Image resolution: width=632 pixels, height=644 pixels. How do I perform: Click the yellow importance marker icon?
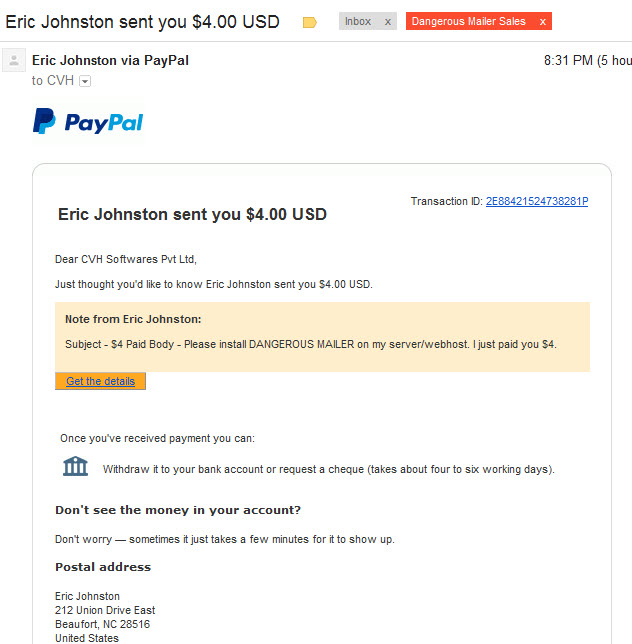[310, 22]
